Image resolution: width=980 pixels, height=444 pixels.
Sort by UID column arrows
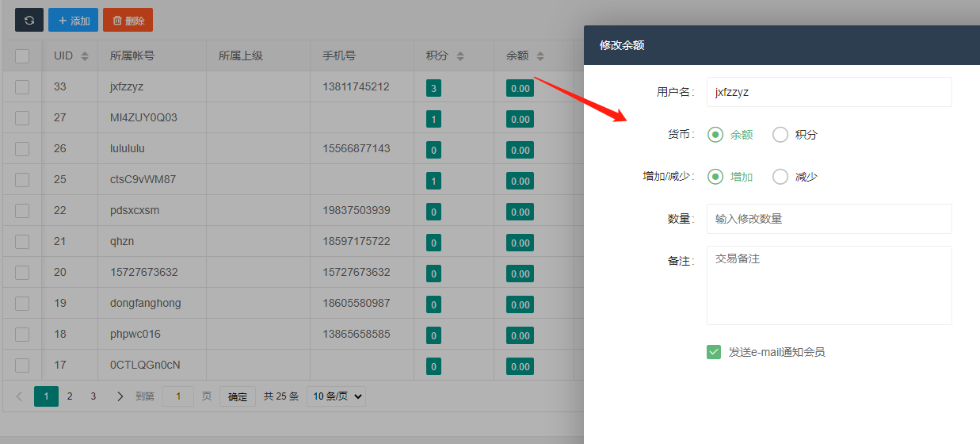(85, 56)
